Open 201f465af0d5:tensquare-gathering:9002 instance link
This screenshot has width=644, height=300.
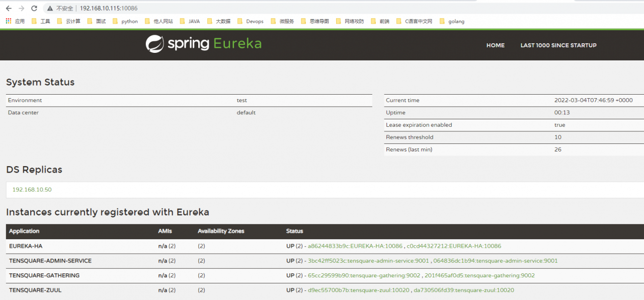coord(480,275)
